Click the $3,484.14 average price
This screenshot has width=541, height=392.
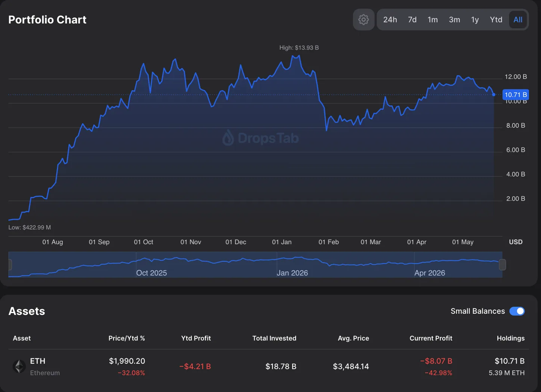351,366
